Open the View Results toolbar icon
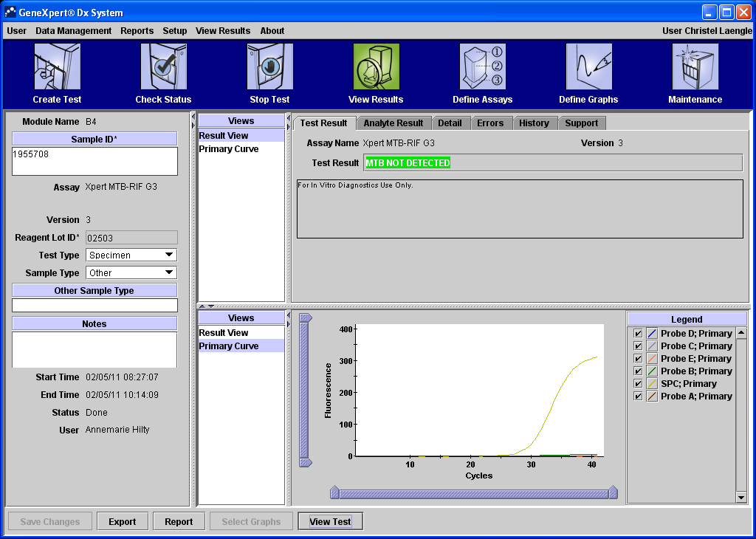Image resolution: width=756 pixels, height=539 pixels. (x=376, y=67)
